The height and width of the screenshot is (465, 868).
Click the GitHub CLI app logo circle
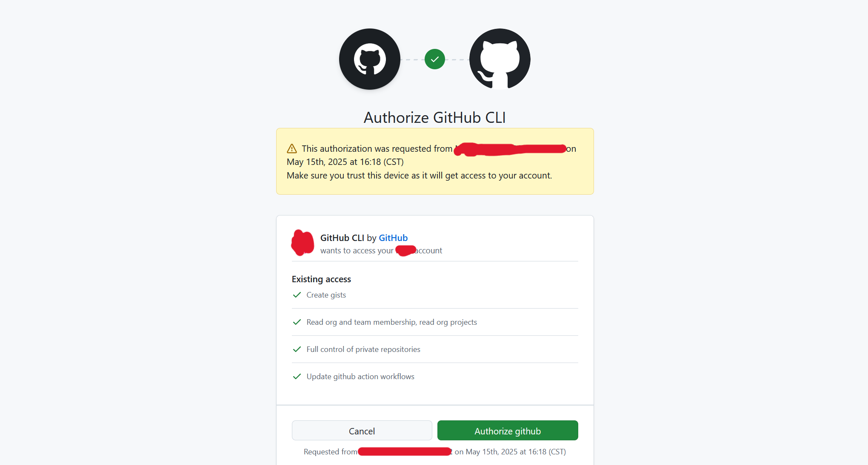(369, 59)
